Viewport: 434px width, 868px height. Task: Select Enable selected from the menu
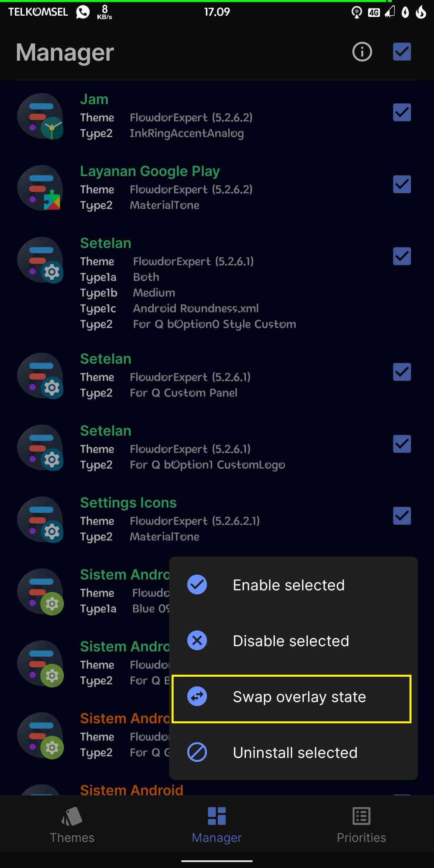[x=288, y=585]
